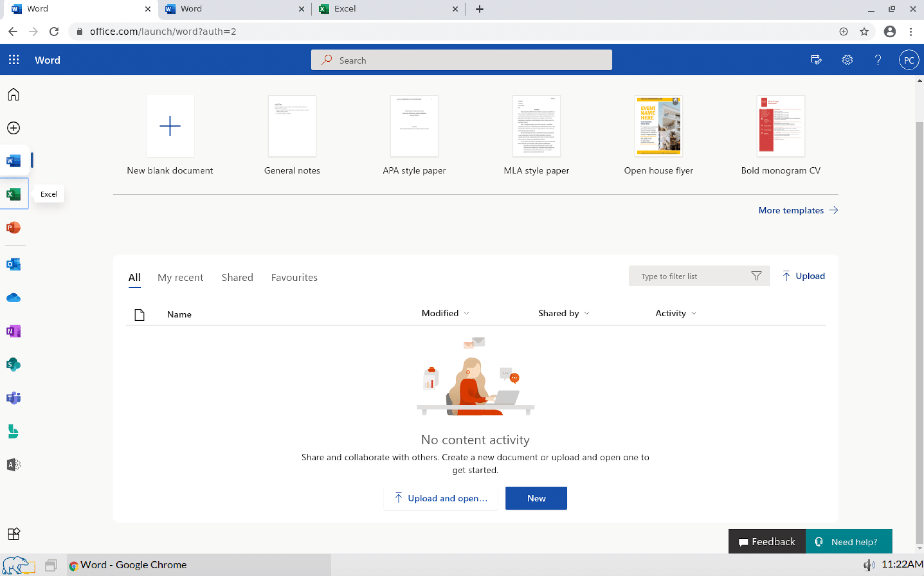Image resolution: width=924 pixels, height=576 pixels.
Task: Launch PowerPoint from the sidebar
Action: 14,228
